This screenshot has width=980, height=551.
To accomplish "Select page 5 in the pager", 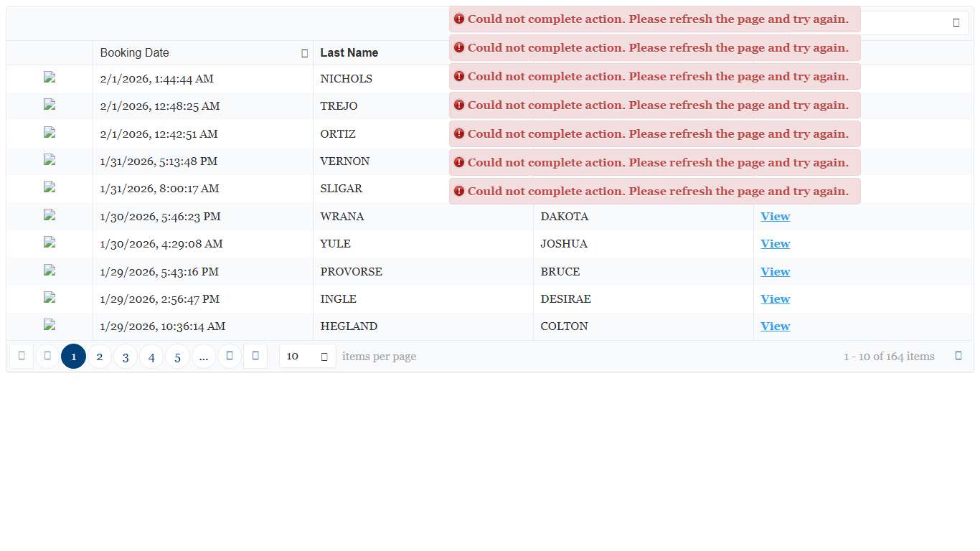I will tap(178, 357).
